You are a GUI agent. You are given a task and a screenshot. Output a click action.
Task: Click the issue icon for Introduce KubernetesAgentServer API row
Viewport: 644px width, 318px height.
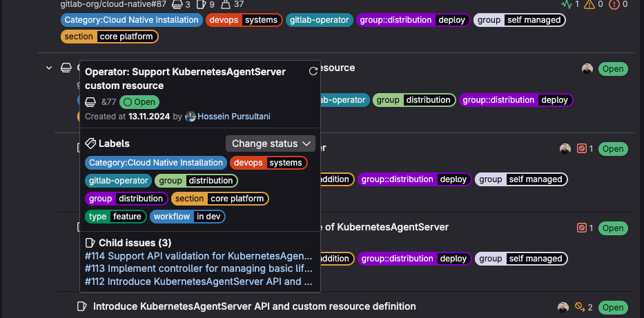82,306
